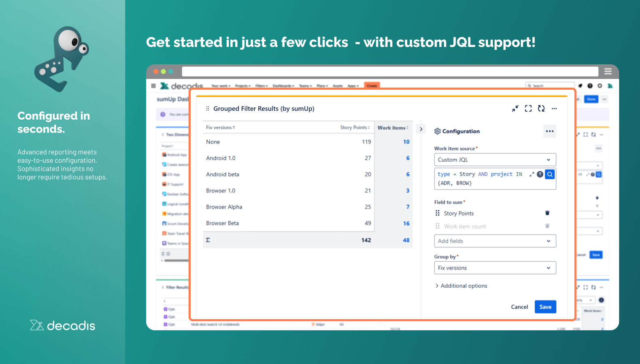
Task: Open the 3 work items link for Browser 1.0
Action: (408, 190)
